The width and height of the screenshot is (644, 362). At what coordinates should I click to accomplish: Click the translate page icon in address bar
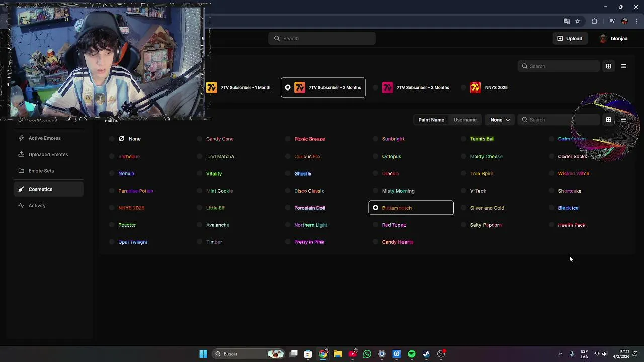click(x=567, y=21)
